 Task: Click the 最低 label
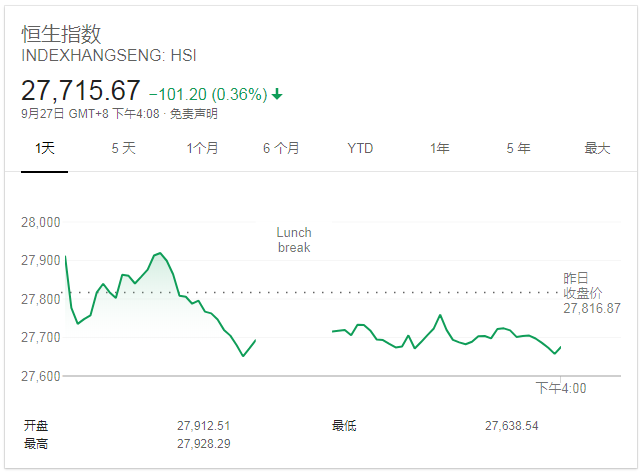coord(344,426)
